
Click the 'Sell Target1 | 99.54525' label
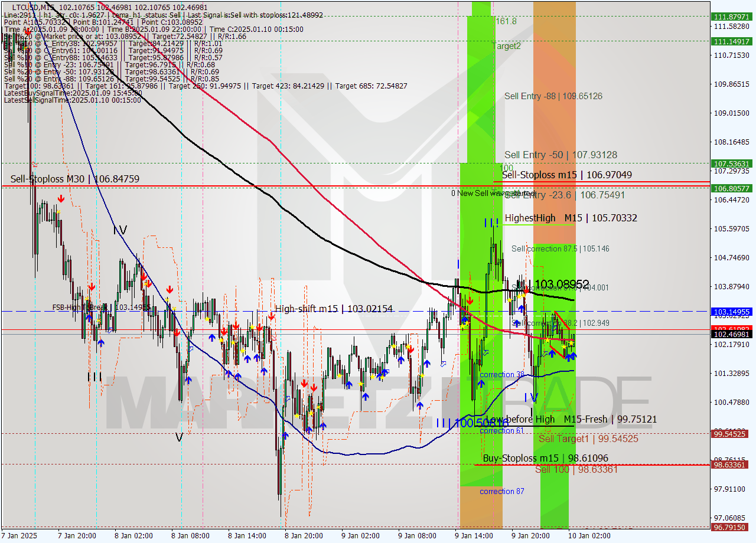pos(588,439)
